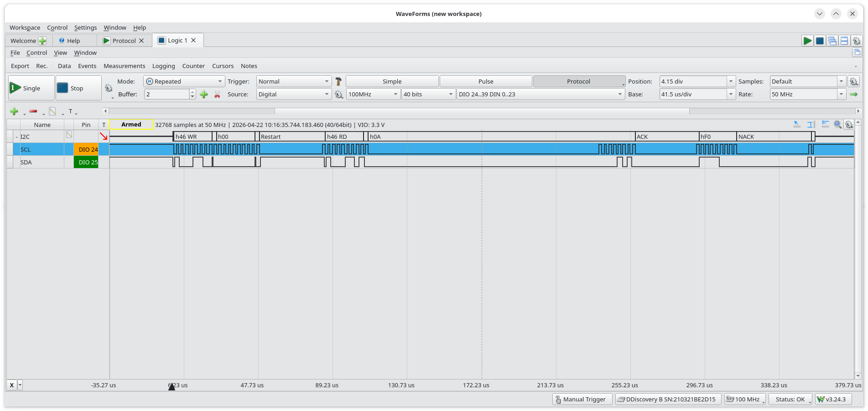Click the green run-all play icon
This screenshot has width=868, height=411.
pos(807,41)
